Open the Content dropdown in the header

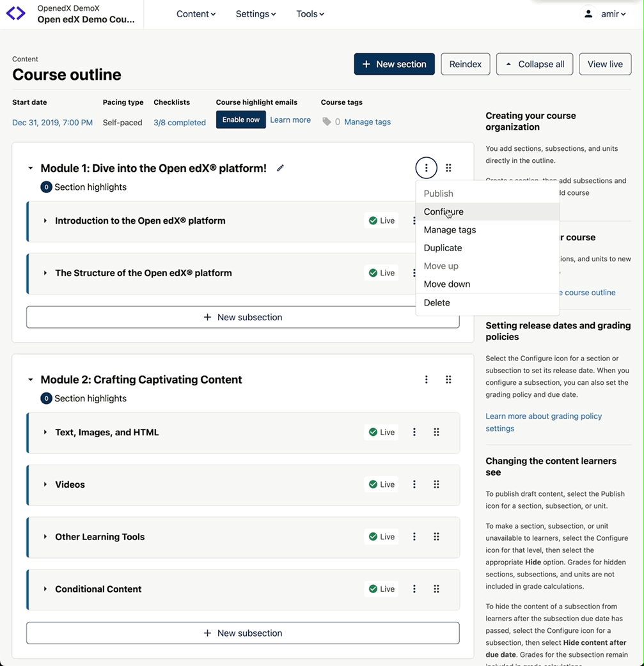click(x=196, y=14)
